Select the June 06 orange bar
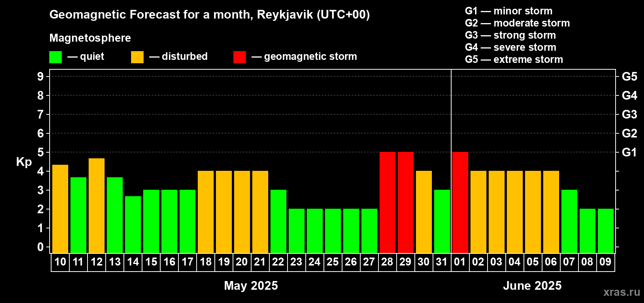644x303 pixels. 551,212
